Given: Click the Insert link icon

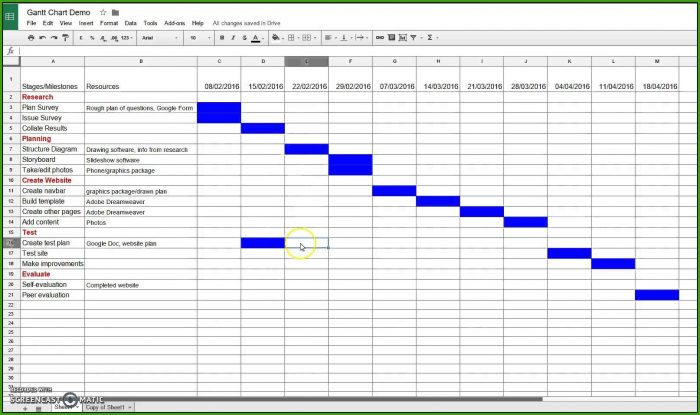Looking at the screenshot, I should [380, 38].
